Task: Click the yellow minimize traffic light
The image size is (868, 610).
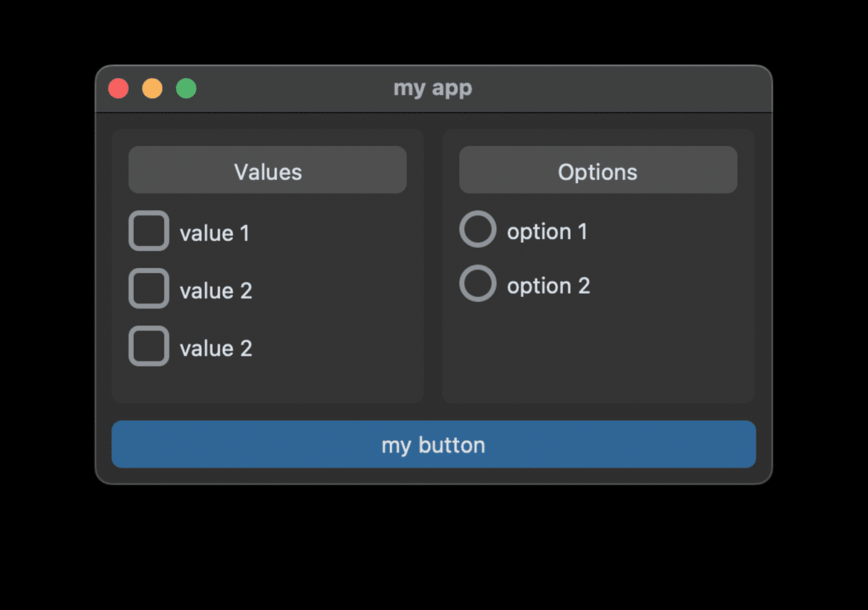Action: [152, 88]
